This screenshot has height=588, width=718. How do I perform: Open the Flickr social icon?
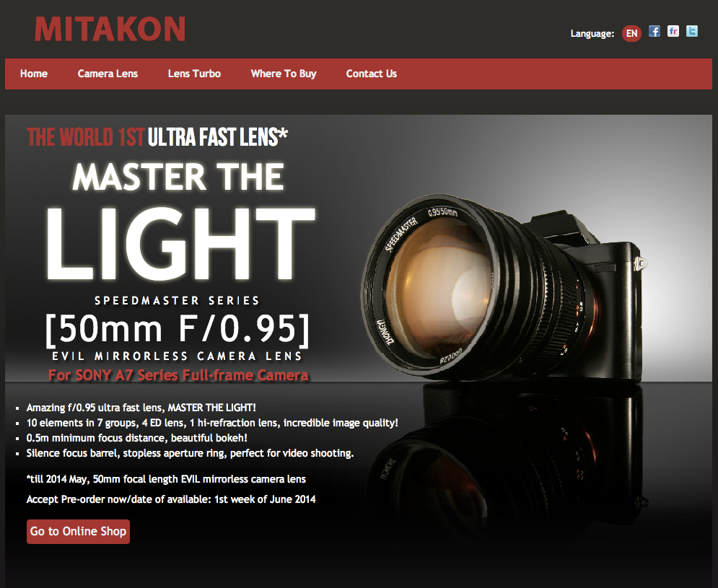673,31
